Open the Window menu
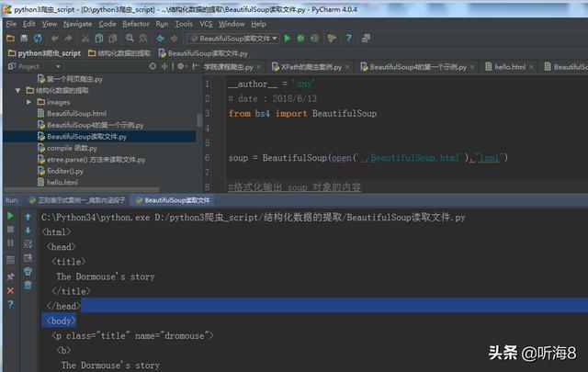Image resolution: width=588 pixels, height=372 pixels. click(x=232, y=24)
